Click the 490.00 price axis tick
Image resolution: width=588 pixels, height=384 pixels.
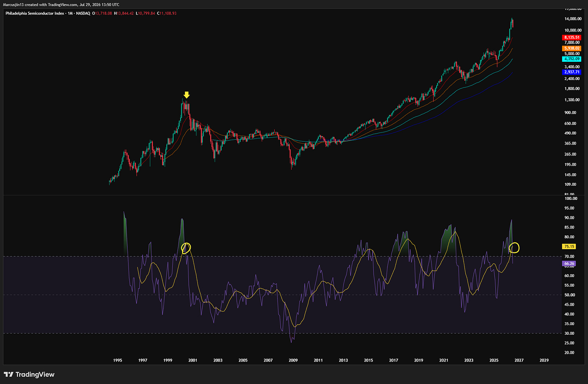click(x=570, y=133)
